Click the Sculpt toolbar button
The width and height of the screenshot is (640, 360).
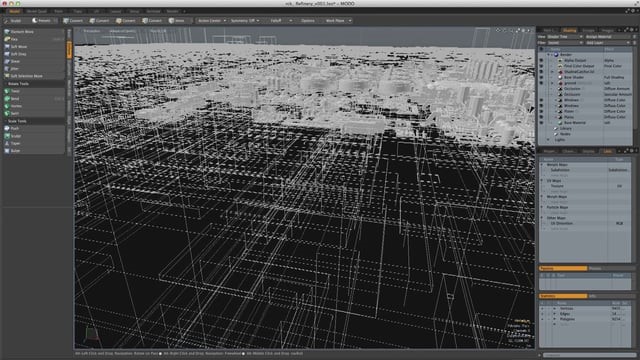(13, 20)
